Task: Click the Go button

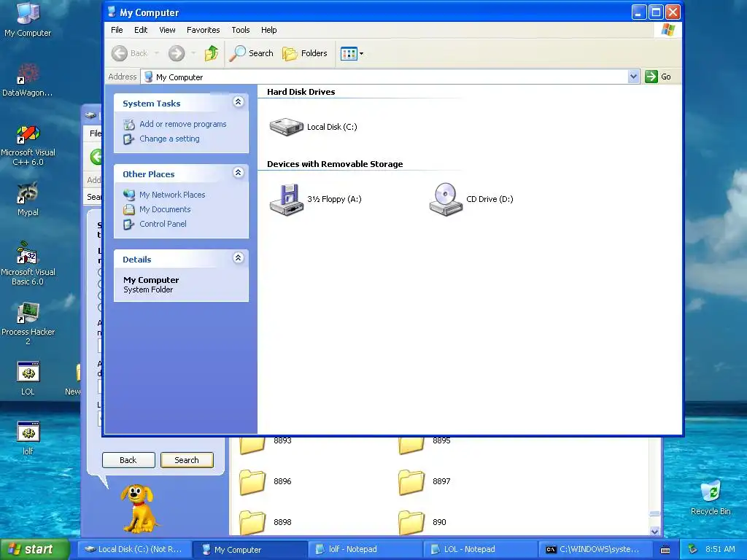Action: tap(658, 77)
